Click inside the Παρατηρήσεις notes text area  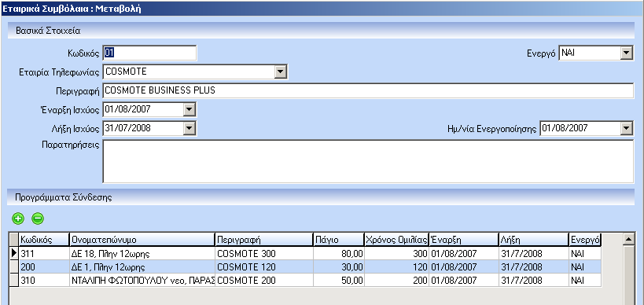(x=369, y=161)
